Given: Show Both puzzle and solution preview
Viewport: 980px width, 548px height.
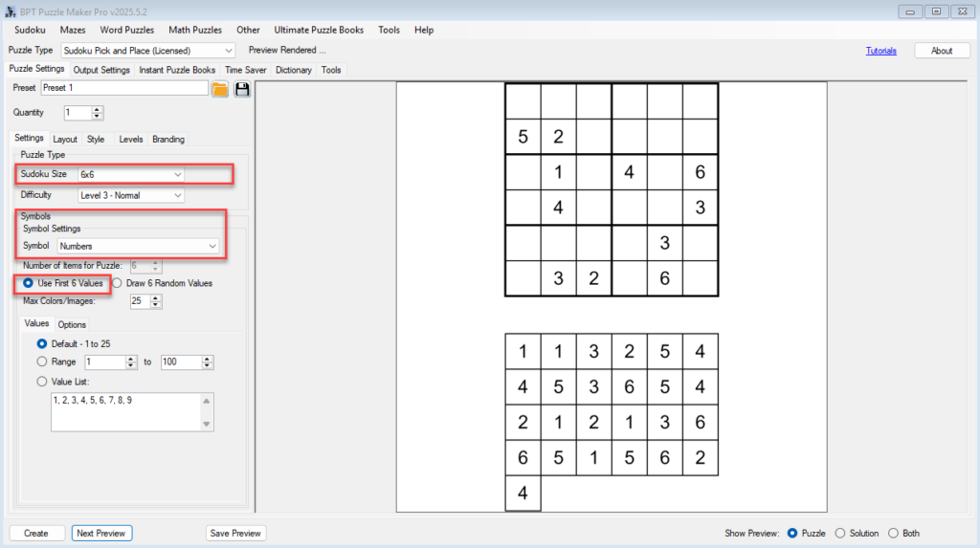Looking at the screenshot, I should (x=893, y=533).
